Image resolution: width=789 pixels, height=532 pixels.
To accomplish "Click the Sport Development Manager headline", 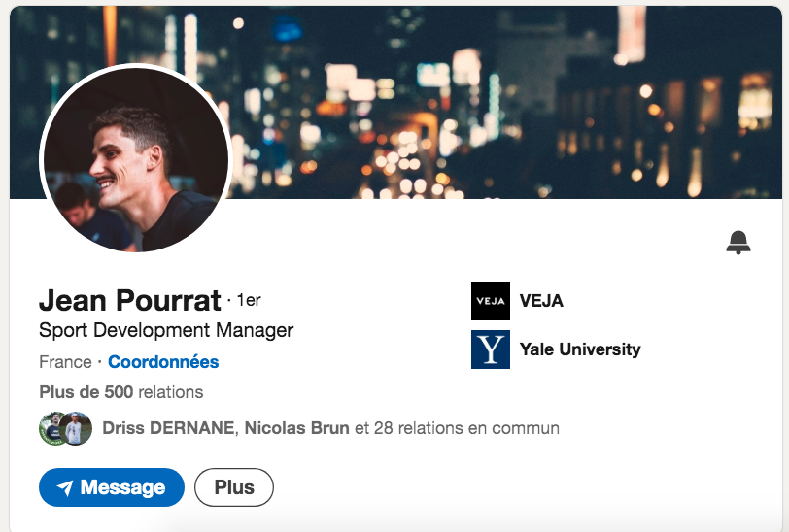I will [166, 330].
